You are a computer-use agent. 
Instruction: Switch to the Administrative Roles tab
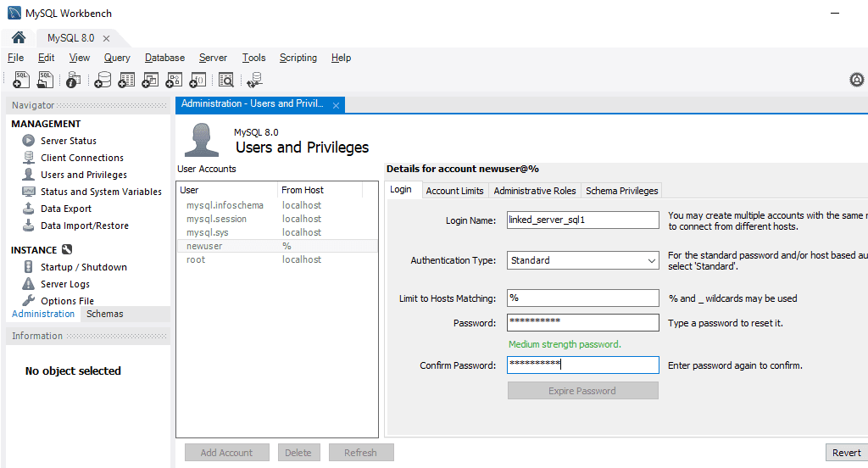point(535,191)
